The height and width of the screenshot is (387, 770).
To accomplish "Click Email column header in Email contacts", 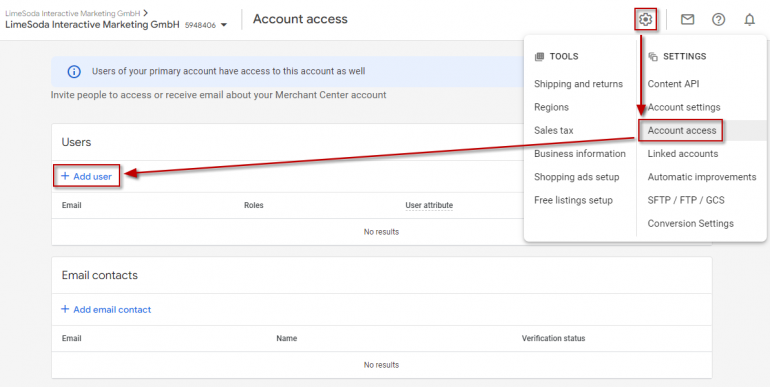I will click(72, 338).
